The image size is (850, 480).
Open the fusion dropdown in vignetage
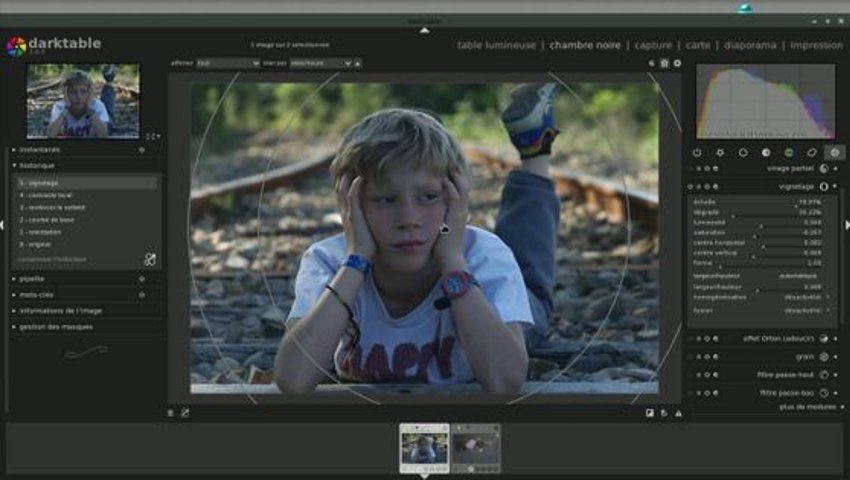[x=761, y=311]
